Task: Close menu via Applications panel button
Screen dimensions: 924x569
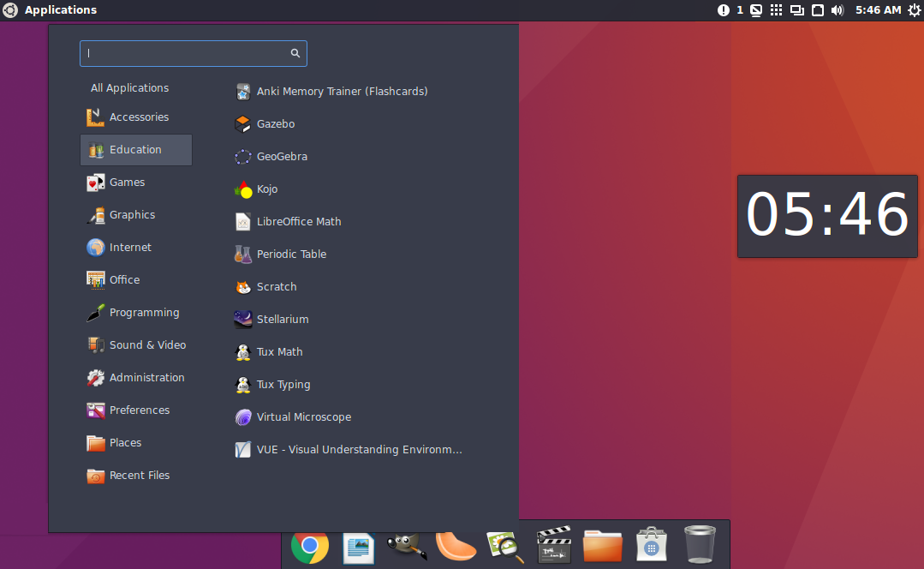Action: [x=50, y=10]
